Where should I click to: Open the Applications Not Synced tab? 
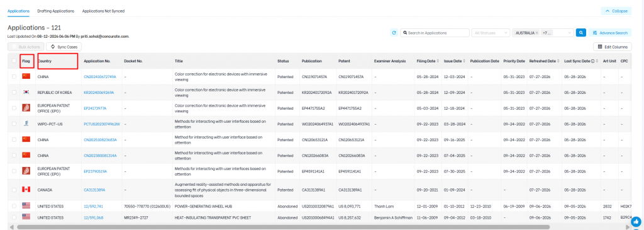pos(103,11)
